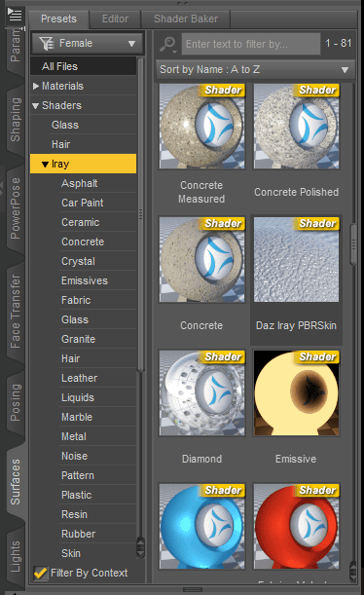Select the Concrete Polished shader thumbnail
This screenshot has width=364, height=595.
click(x=297, y=127)
